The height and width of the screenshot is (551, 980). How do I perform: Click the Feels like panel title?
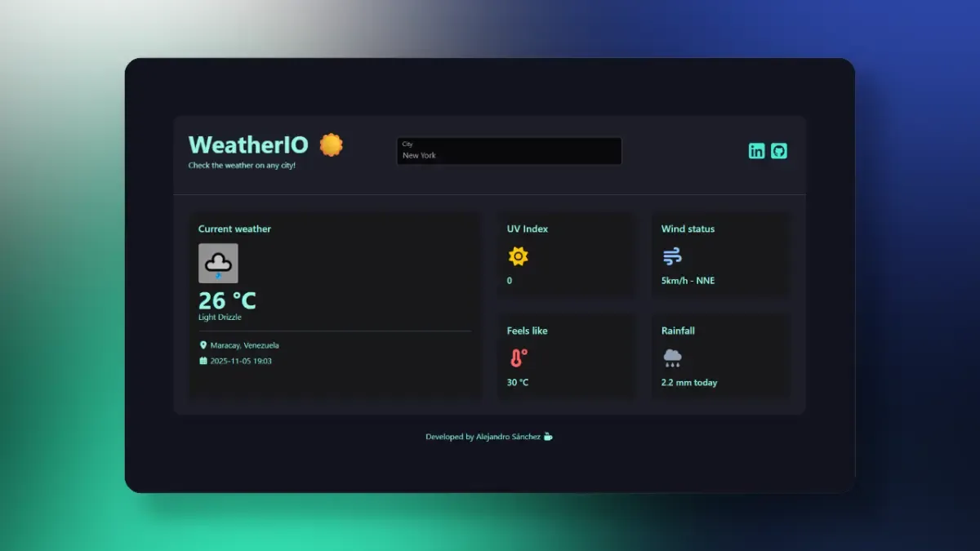click(x=526, y=331)
